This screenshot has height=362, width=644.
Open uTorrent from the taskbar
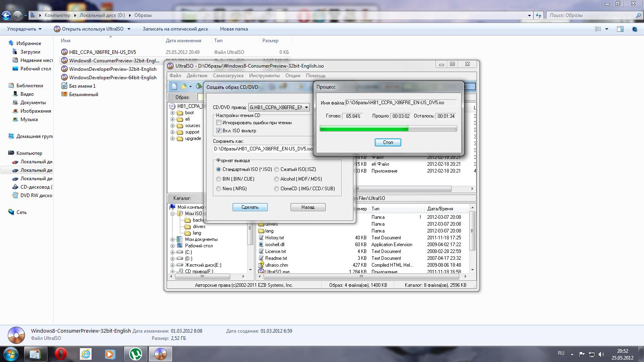136,354
